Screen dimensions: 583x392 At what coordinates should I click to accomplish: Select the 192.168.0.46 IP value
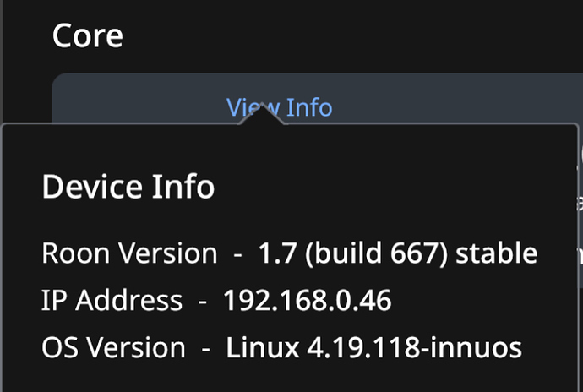pos(307,301)
